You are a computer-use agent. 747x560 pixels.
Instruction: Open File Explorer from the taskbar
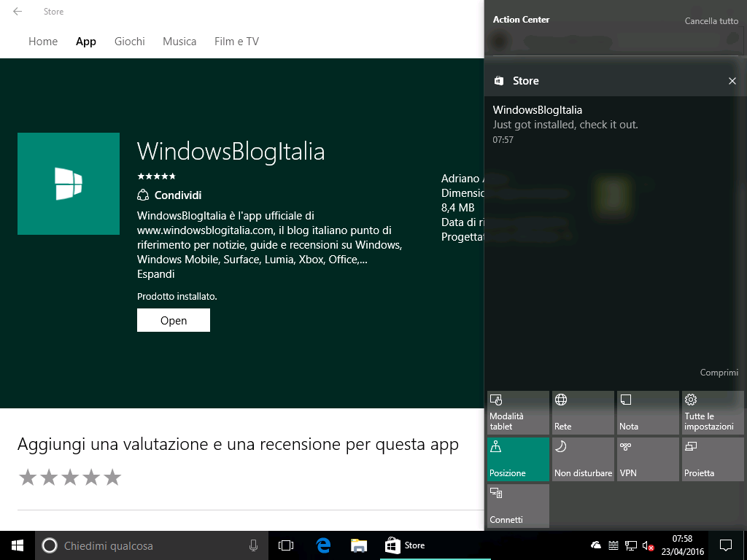359,545
